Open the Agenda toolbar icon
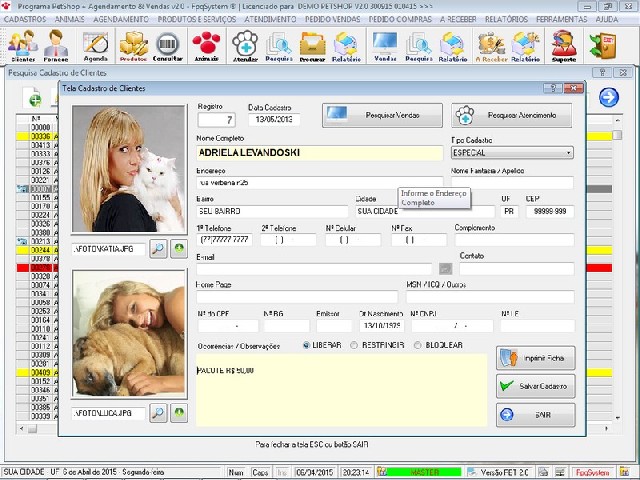The width and height of the screenshot is (640, 480). click(x=96, y=46)
